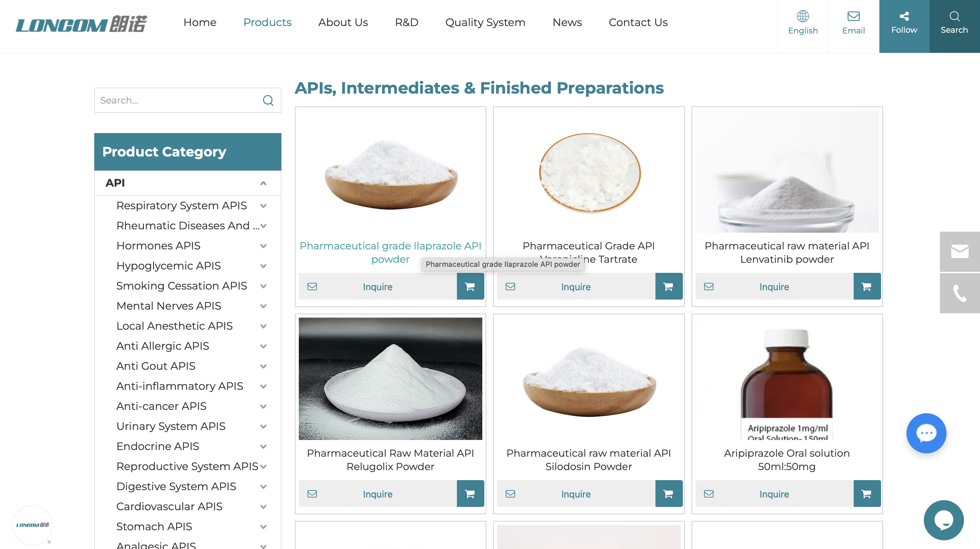980x549 pixels.
Task: Go to Quality System page
Action: point(485,22)
